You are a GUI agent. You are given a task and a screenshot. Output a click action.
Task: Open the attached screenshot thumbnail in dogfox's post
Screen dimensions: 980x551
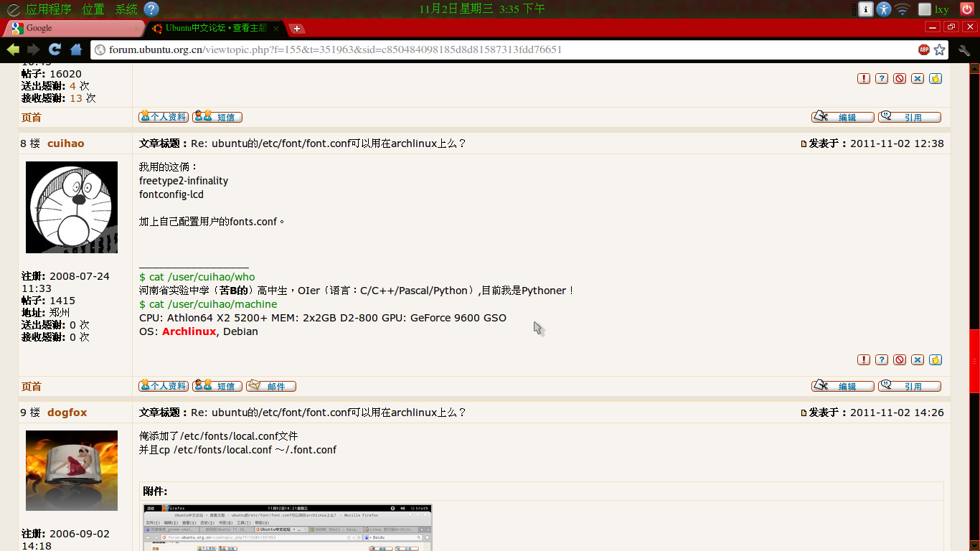coord(288,527)
